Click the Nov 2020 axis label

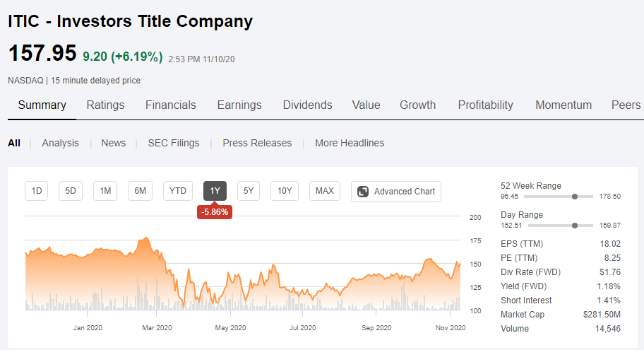(x=451, y=328)
